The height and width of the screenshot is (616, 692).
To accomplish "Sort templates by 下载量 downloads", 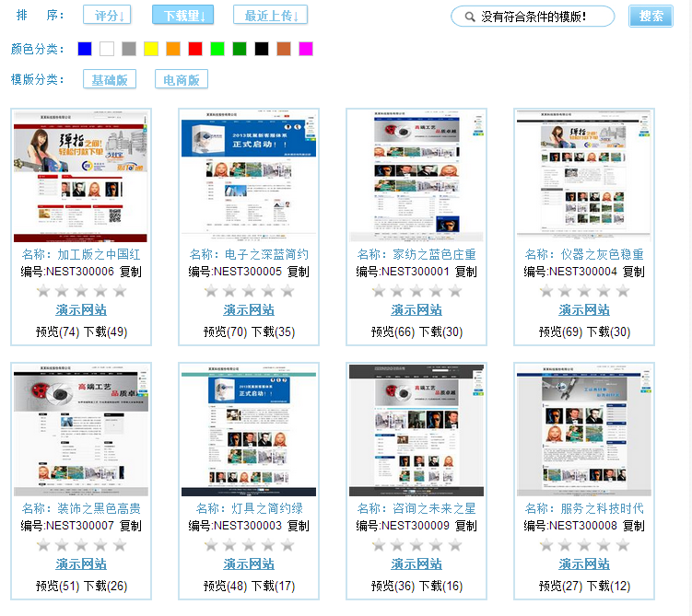I will click(x=182, y=16).
